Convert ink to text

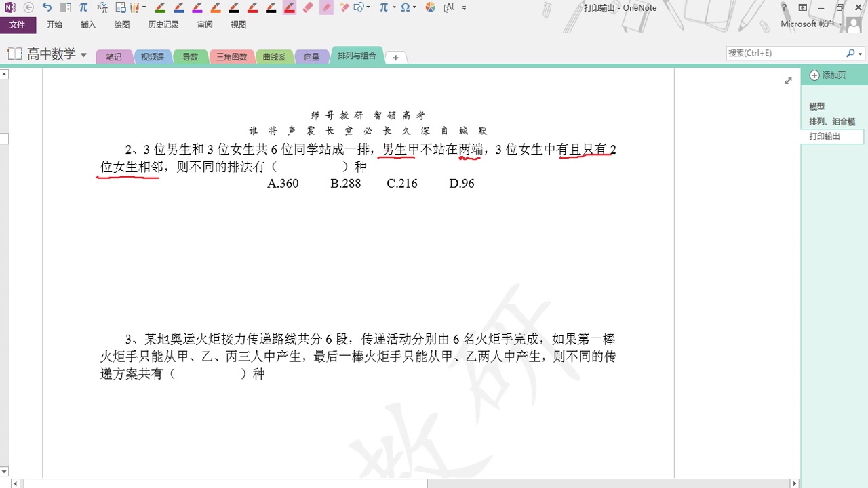click(x=450, y=7)
